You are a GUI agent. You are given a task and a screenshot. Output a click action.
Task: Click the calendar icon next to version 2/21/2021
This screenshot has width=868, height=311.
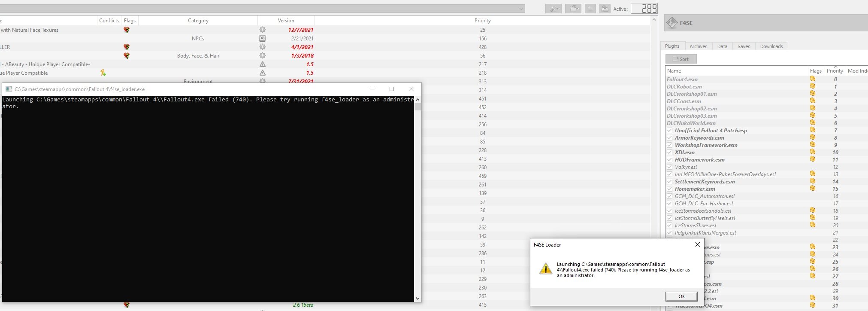tap(263, 38)
